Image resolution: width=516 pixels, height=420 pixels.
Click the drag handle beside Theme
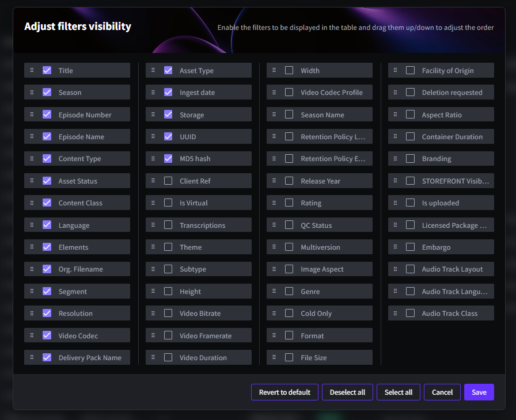coord(153,247)
